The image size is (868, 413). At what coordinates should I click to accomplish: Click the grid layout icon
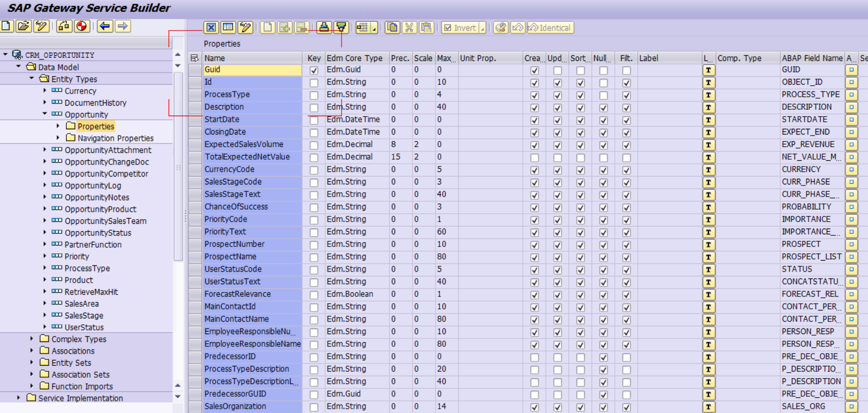tap(363, 27)
